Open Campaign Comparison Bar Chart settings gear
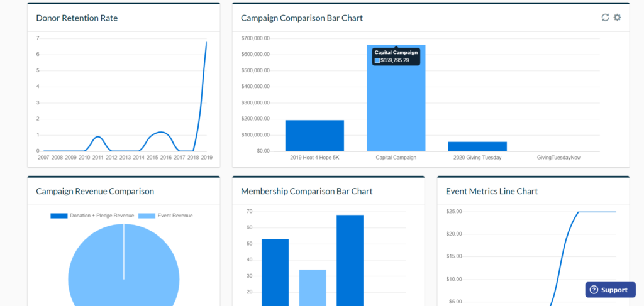644x306 pixels. pos(618,18)
